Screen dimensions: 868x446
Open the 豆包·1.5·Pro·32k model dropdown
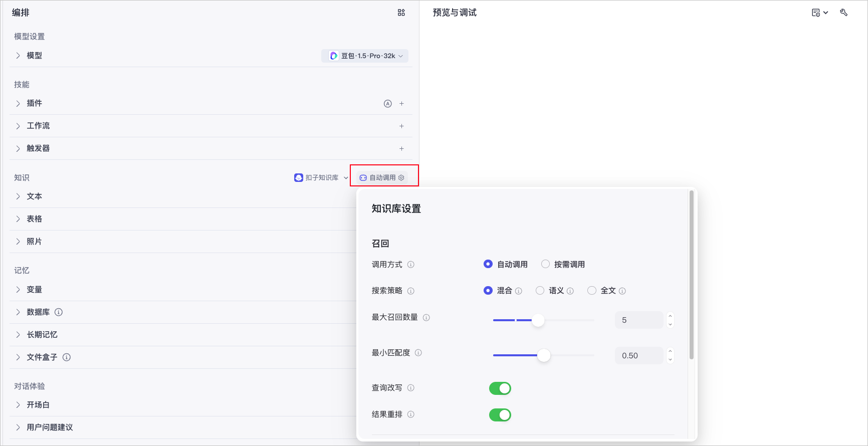(x=365, y=56)
